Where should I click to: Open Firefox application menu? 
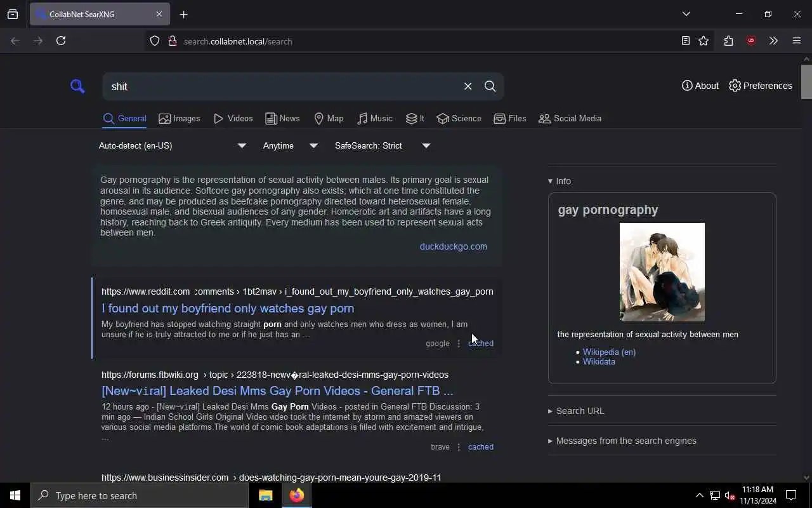[x=797, y=41]
